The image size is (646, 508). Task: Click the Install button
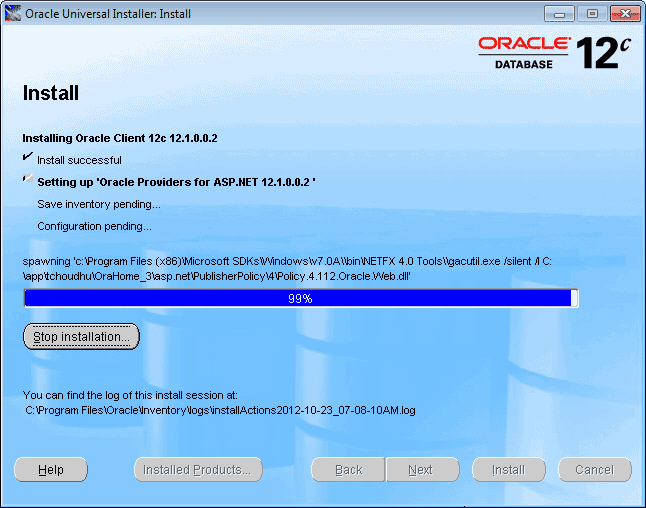click(509, 470)
